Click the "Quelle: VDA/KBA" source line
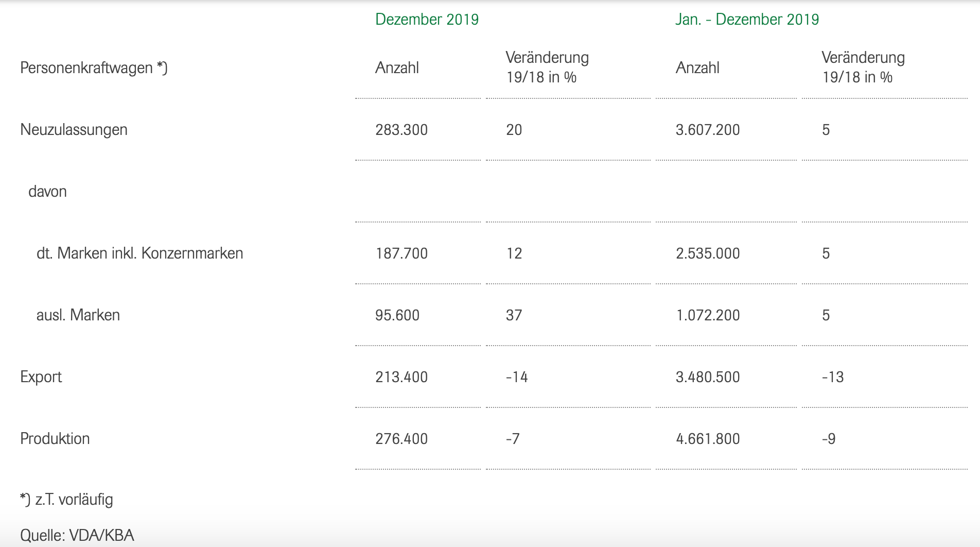 (77, 536)
